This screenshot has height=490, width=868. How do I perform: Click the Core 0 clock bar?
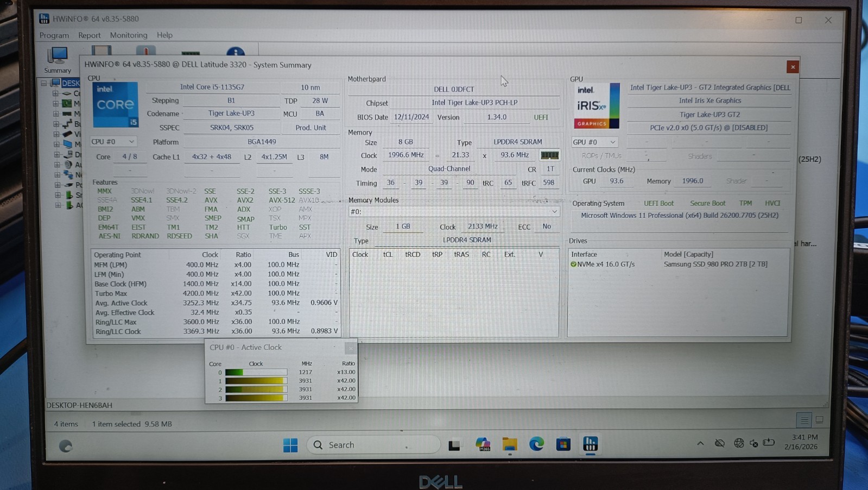256,373
